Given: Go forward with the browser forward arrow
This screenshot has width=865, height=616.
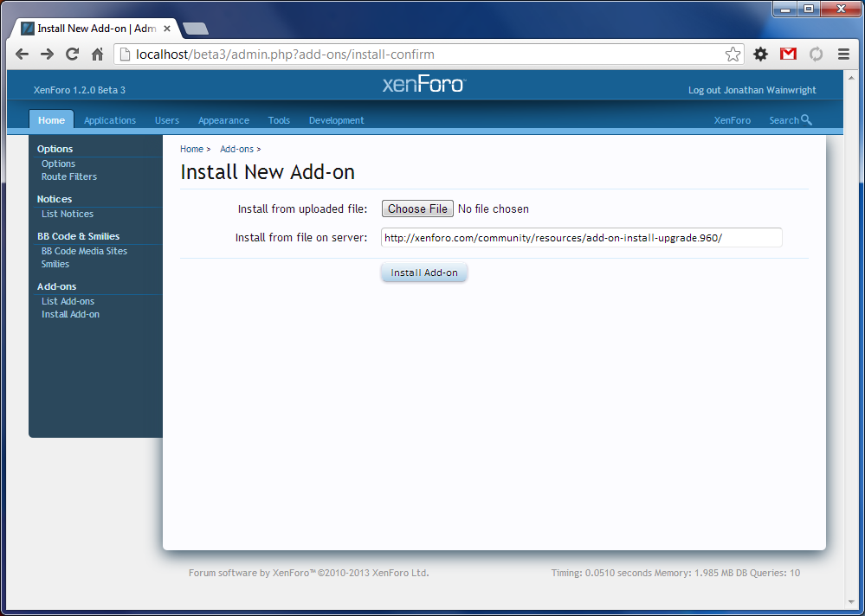Looking at the screenshot, I should point(48,54).
